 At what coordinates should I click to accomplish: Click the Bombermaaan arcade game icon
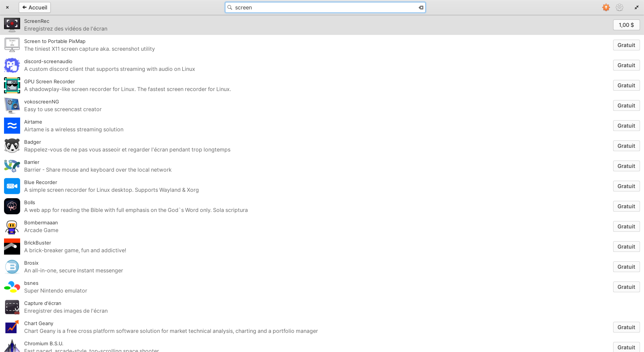(x=12, y=226)
